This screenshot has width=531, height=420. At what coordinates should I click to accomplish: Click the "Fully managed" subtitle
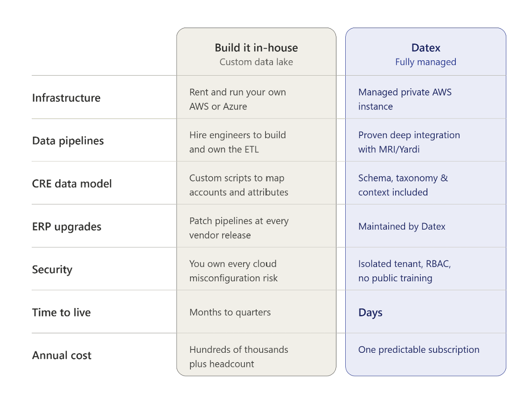pos(426,62)
